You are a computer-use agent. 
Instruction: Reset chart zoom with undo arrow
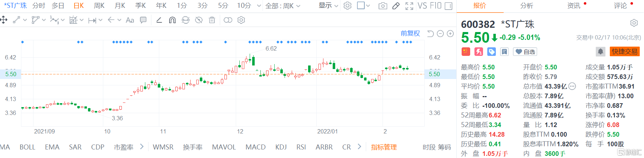coord(430,33)
